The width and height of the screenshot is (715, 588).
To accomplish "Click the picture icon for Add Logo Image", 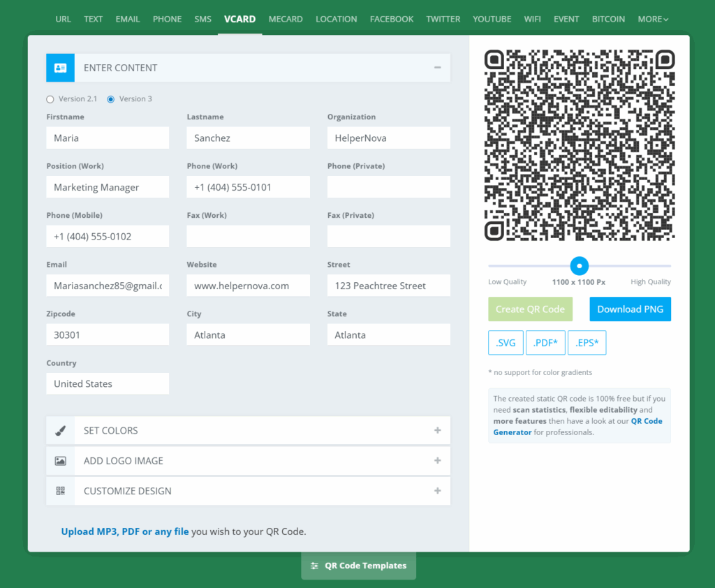I will (60, 461).
